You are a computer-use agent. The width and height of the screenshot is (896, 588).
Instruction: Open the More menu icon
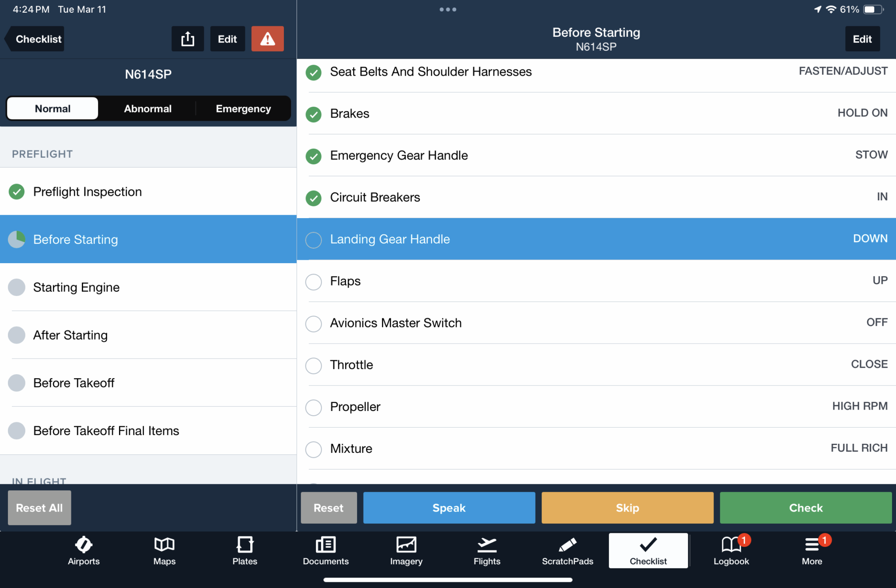(812, 551)
